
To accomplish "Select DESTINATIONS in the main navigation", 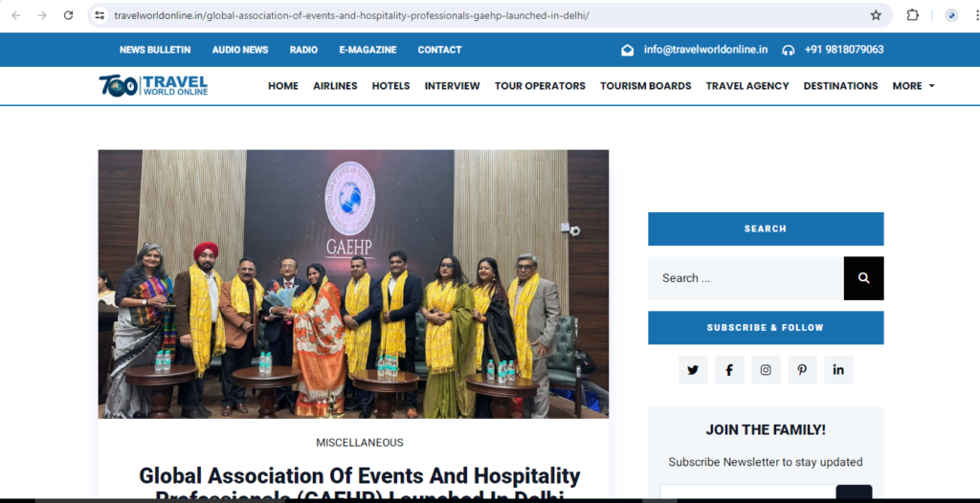I will [x=840, y=86].
